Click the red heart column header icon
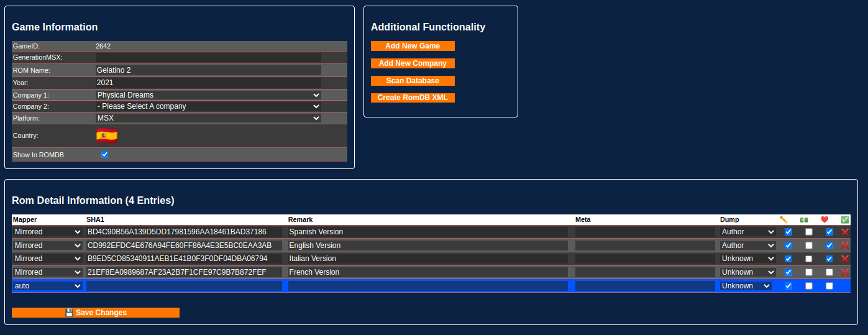Viewport: 868px width, 335px height. click(825, 219)
